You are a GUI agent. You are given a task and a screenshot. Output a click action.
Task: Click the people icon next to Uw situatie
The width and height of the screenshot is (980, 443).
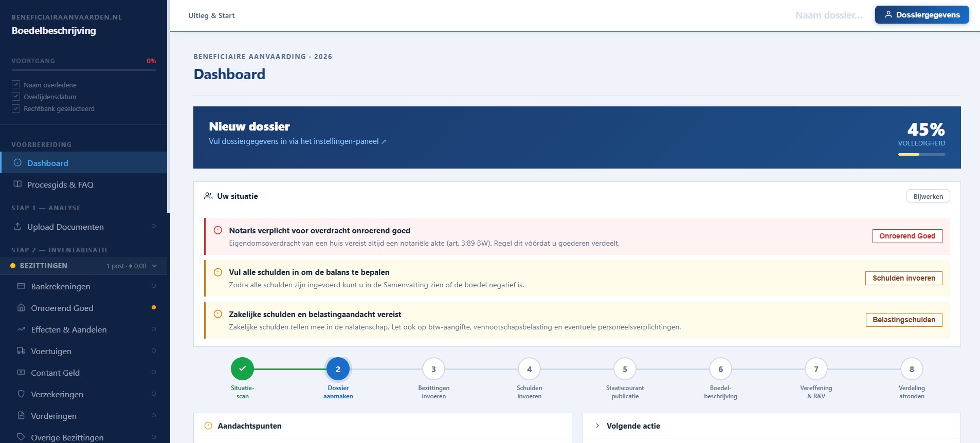pos(208,196)
